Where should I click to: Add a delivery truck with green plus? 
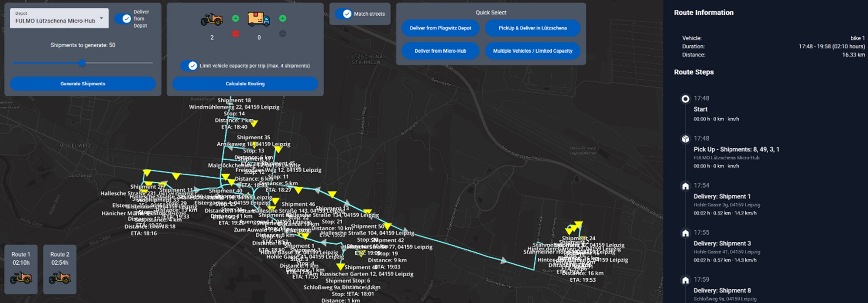coord(282,19)
